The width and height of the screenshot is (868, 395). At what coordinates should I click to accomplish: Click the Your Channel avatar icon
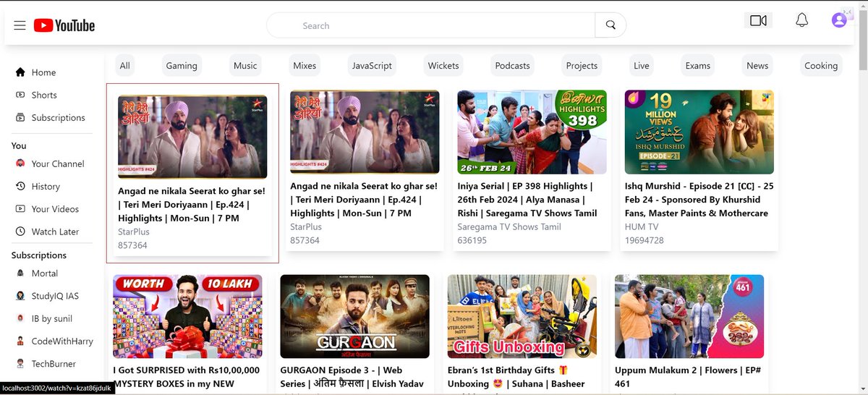point(20,163)
